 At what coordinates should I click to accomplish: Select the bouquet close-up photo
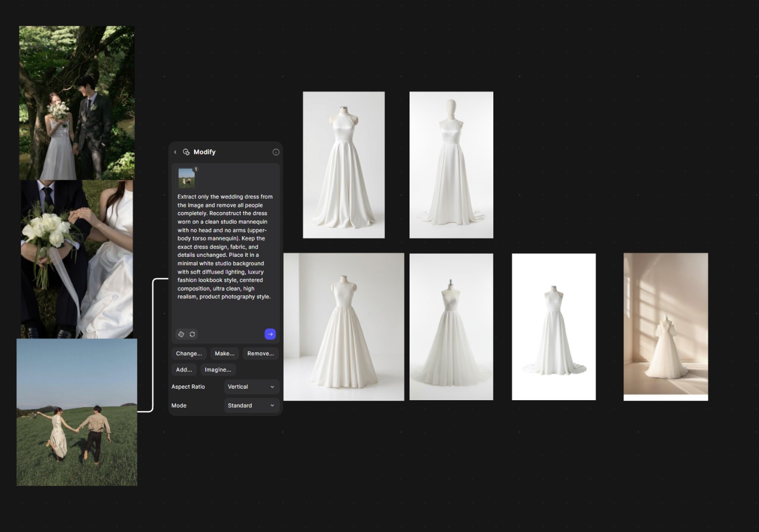77,259
